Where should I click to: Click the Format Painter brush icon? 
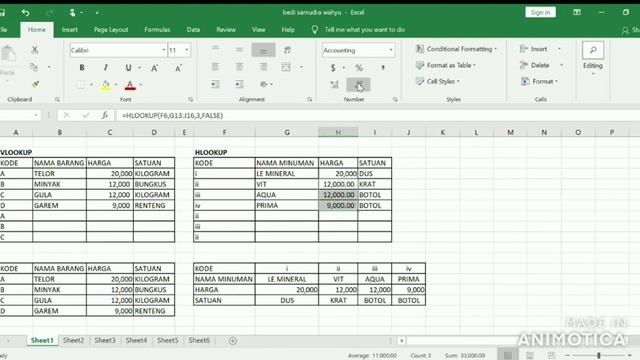35,84
